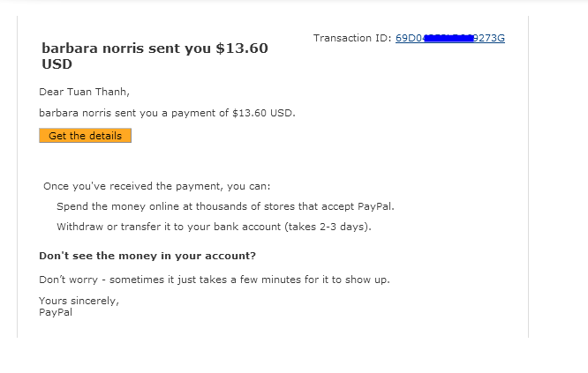Click the $13.60 amount in the bold heading
Viewport: 588px width, 373px height.
pyautogui.click(x=242, y=48)
